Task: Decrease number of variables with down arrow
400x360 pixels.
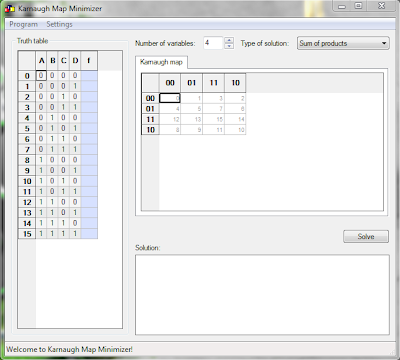Action: [x=229, y=46]
